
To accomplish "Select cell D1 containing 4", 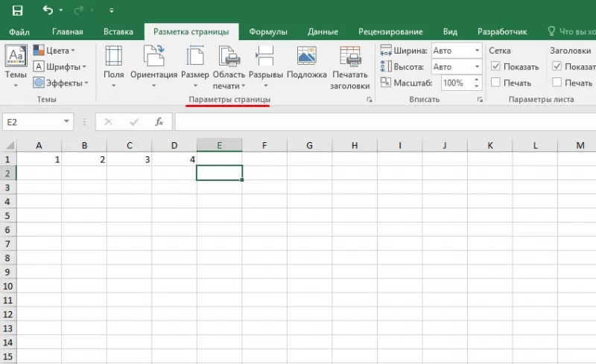I will pos(174,159).
